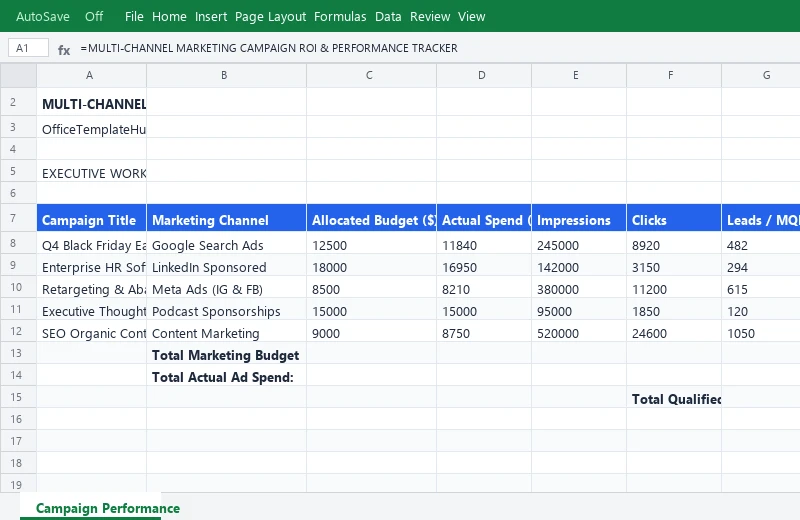Click the Podcast Sponsorships cell
This screenshot has height=520, width=800.
point(227,309)
